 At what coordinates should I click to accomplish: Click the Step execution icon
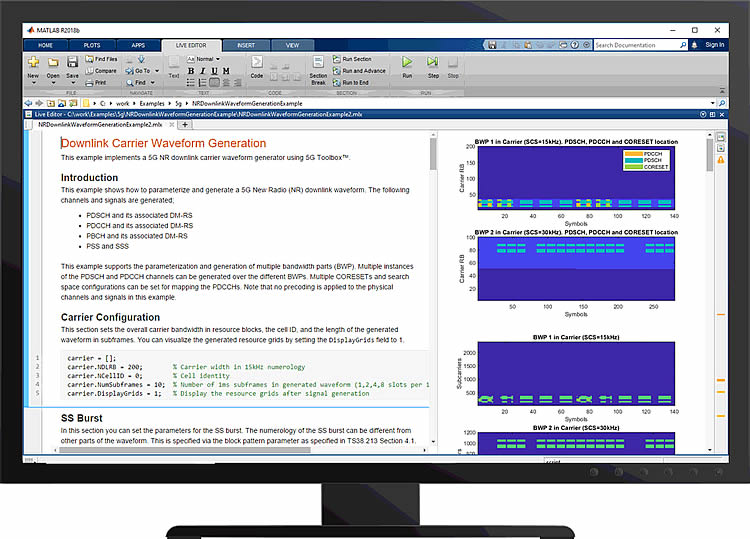(x=433, y=64)
